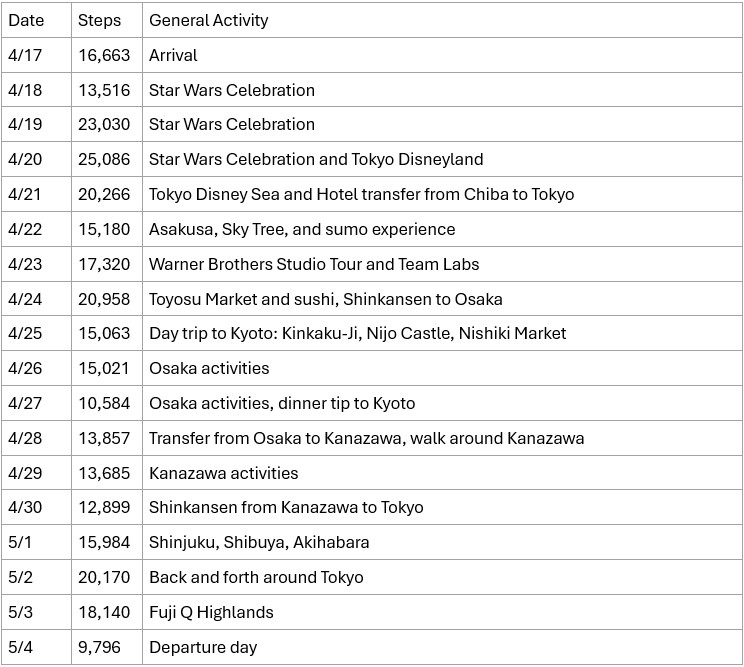This screenshot has height=667, width=744.
Task: Select Back and forth around Tokyo cell
Action: (x=256, y=577)
